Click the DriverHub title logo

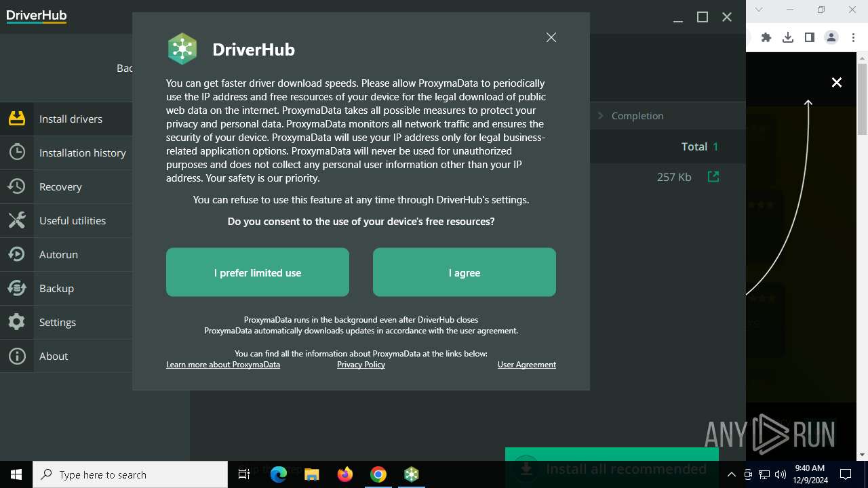coord(37,16)
